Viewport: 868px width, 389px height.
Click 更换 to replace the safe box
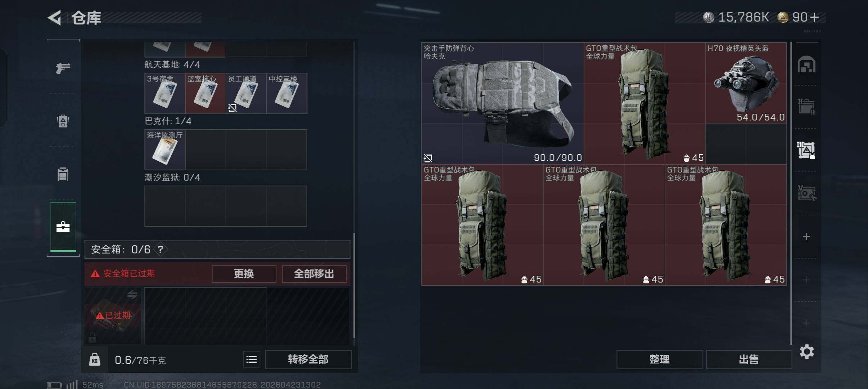coord(244,274)
